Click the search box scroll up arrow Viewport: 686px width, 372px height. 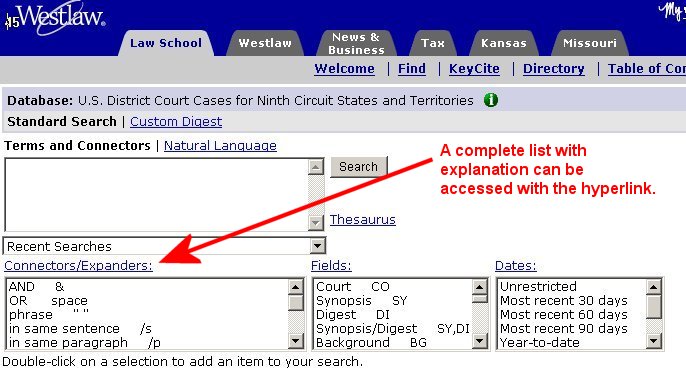315,167
